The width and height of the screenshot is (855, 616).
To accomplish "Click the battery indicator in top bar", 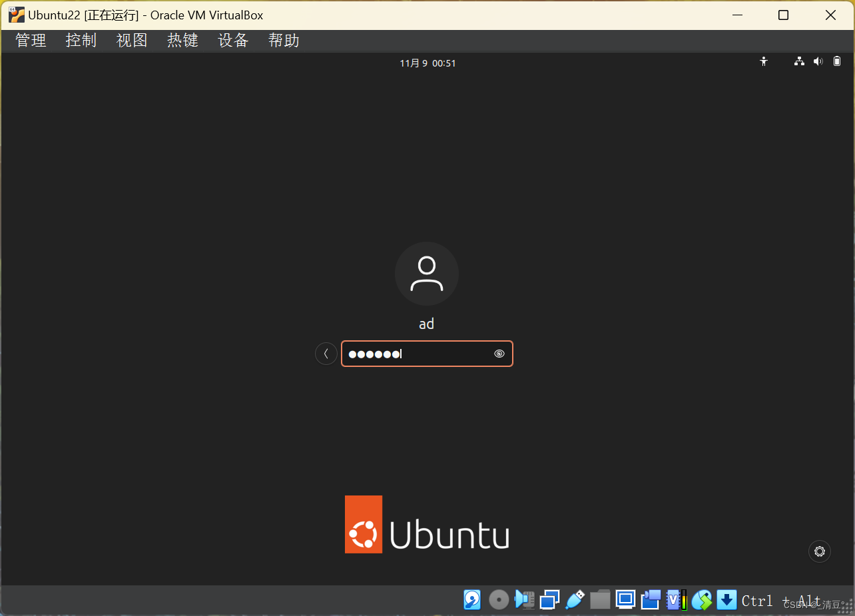I will pos(837,61).
